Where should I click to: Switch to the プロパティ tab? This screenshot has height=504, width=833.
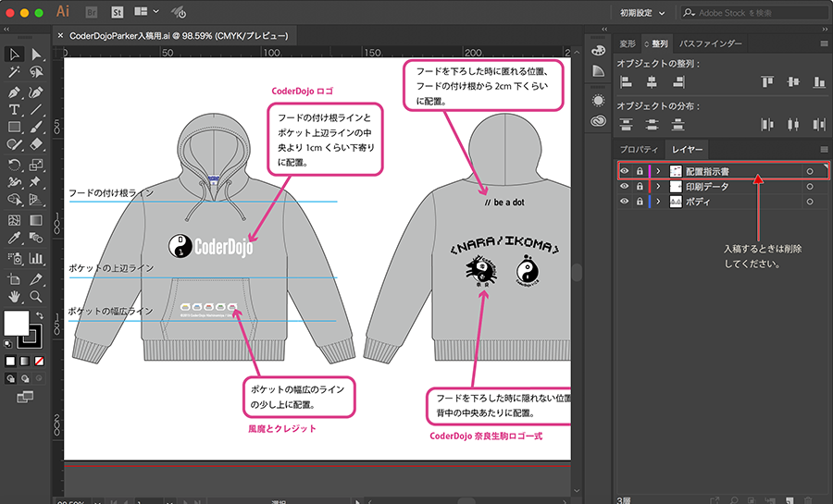[639, 149]
